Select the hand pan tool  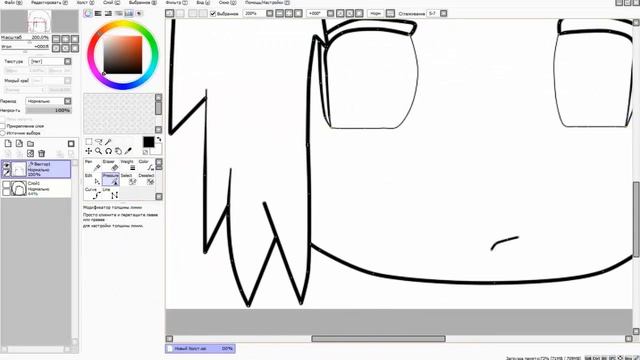click(118, 151)
